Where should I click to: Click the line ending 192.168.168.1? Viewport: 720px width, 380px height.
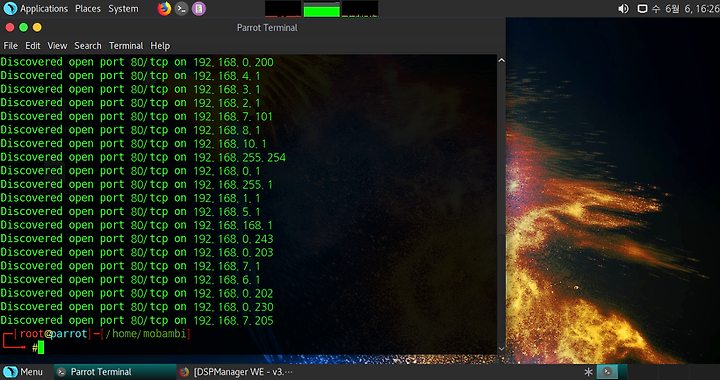coord(136,225)
